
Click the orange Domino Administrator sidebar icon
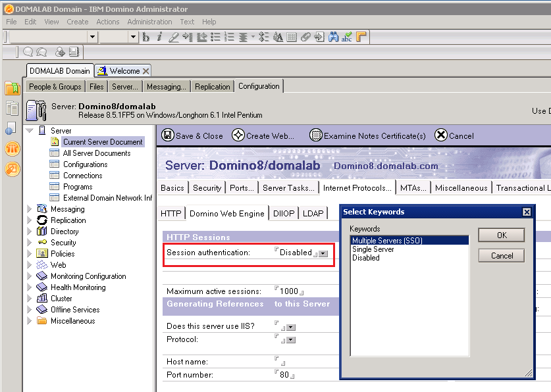point(13,149)
